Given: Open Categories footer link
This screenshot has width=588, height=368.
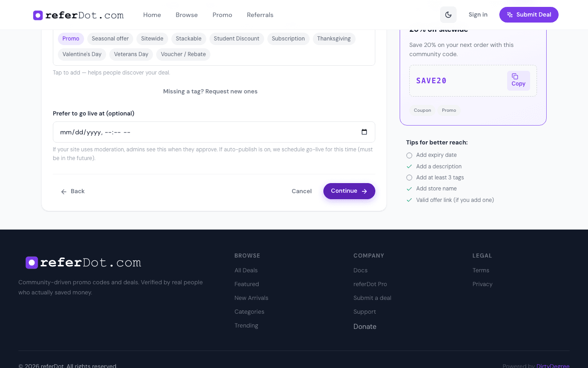Looking at the screenshot, I should 249,312.
